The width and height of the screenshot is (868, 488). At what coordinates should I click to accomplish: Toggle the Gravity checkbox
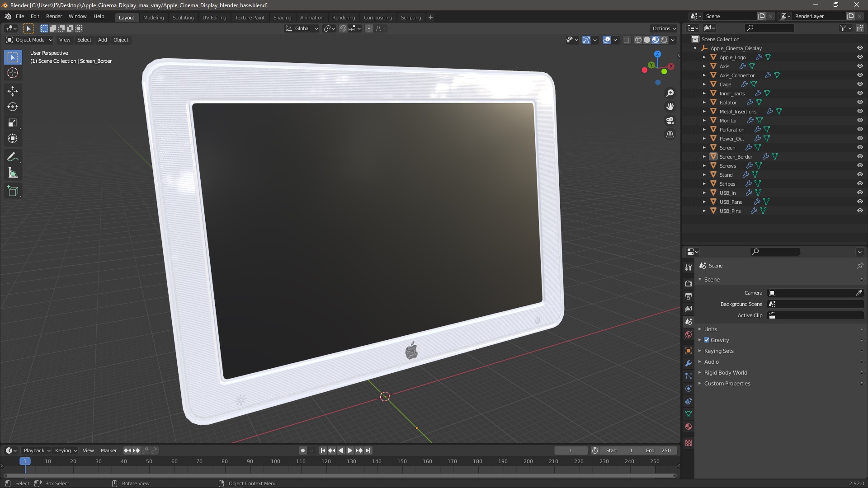pos(707,340)
